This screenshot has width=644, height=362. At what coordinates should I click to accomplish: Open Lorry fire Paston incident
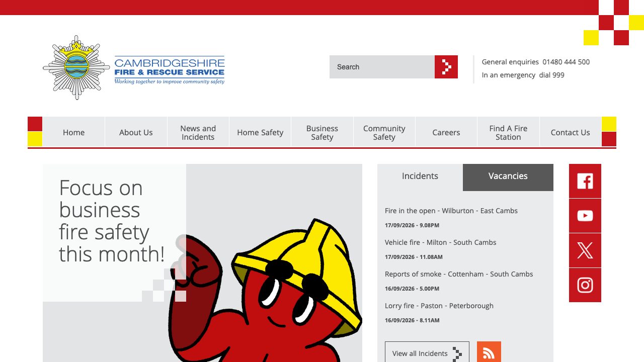439,306
